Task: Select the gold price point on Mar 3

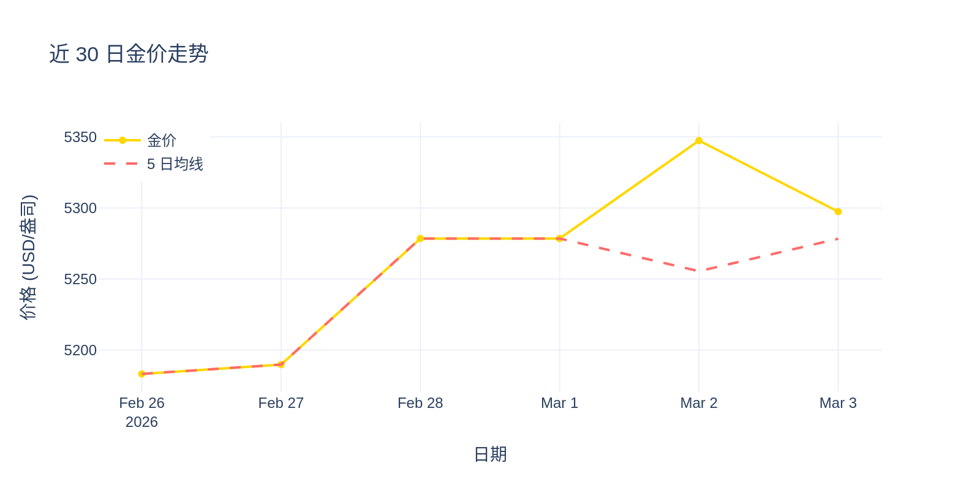Action: click(838, 212)
